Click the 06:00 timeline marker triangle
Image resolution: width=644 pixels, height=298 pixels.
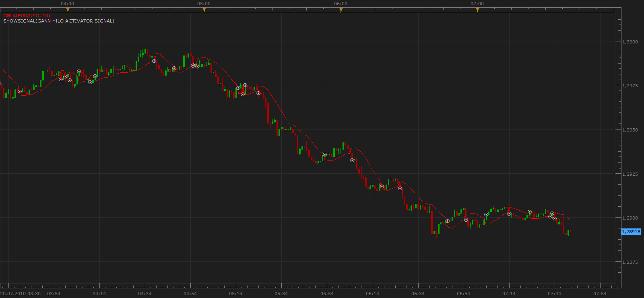coord(341,10)
